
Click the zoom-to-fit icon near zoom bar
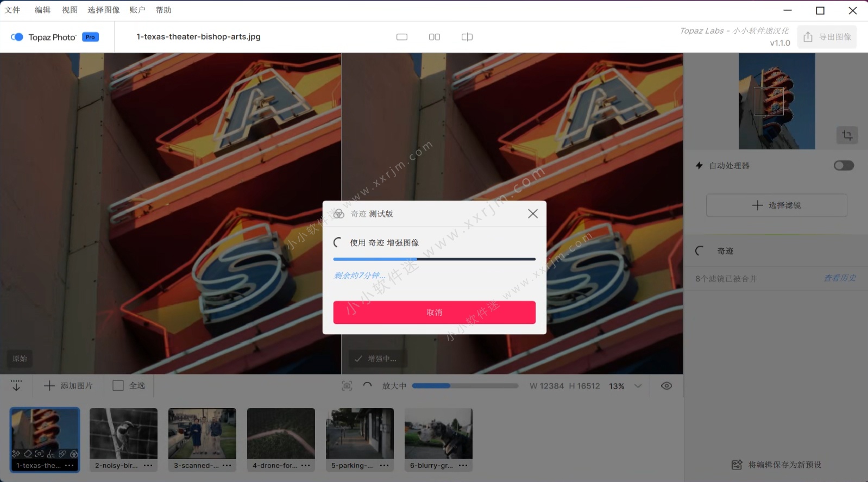pyautogui.click(x=347, y=386)
